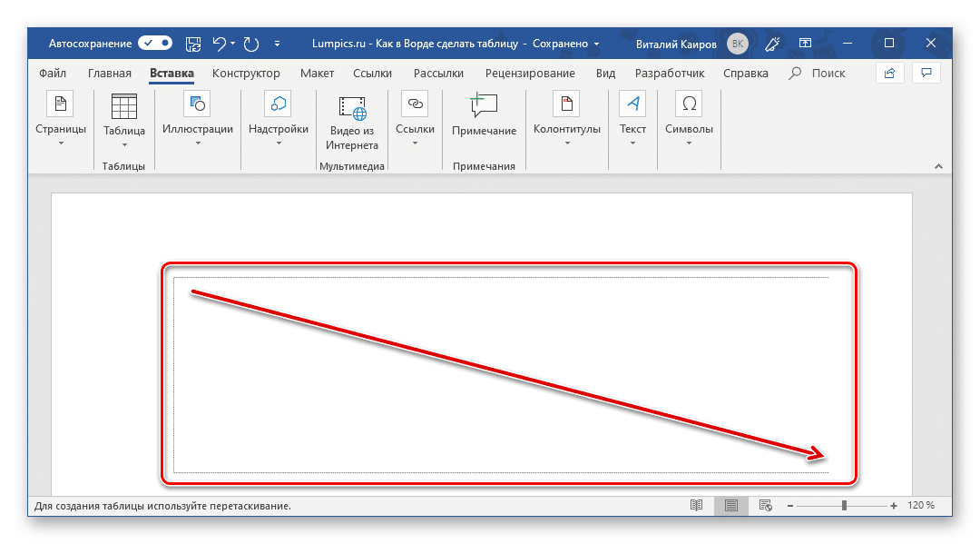Expand the Ссылки group dropdown arrow

(415, 143)
